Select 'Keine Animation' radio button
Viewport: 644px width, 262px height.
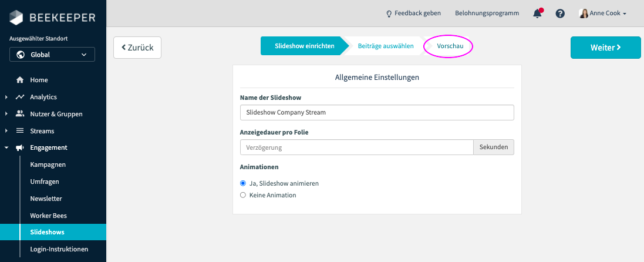[243, 195]
